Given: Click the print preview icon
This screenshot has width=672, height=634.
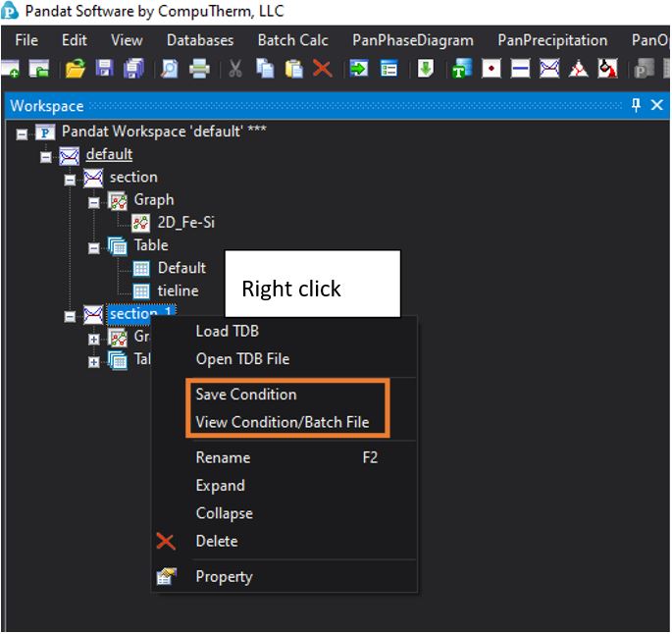Looking at the screenshot, I should (170, 69).
